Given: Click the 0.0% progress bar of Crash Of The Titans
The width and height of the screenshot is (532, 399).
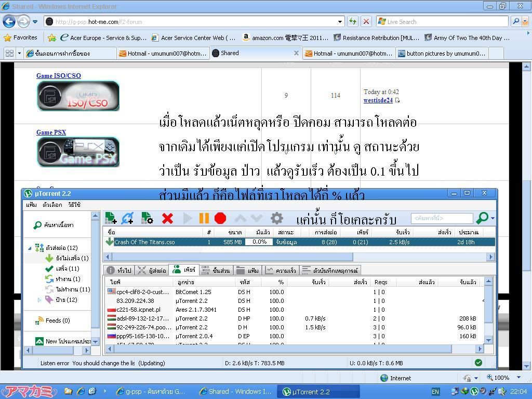Looking at the screenshot, I should tap(259, 242).
